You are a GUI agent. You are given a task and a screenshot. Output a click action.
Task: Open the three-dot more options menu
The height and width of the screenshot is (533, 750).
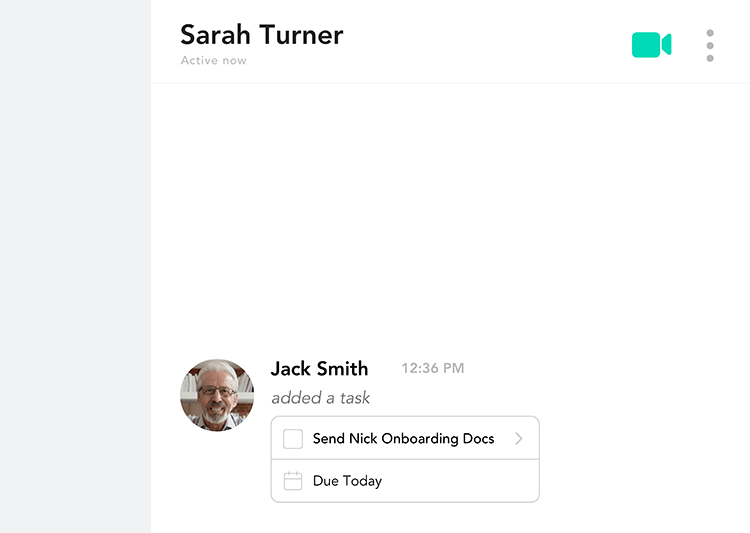click(710, 45)
